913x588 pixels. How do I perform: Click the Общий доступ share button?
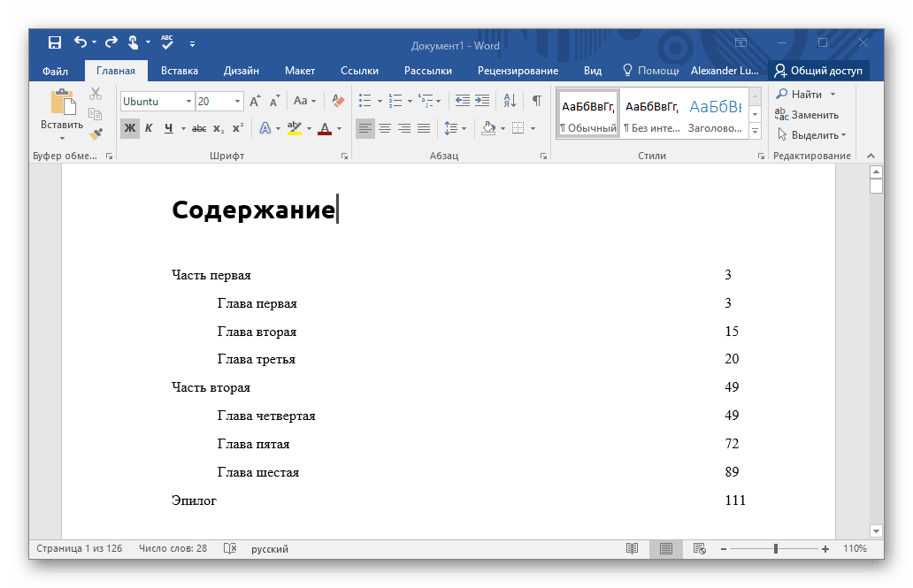pyautogui.click(x=818, y=71)
